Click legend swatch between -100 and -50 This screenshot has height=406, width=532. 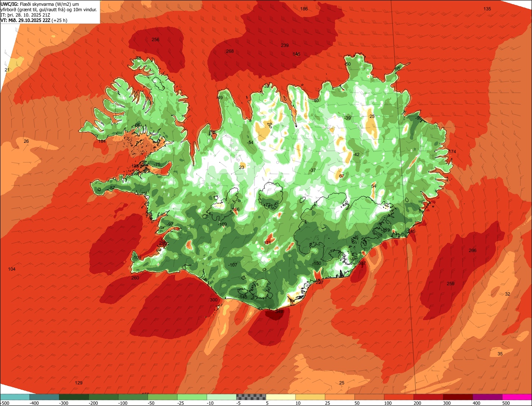pos(133,396)
